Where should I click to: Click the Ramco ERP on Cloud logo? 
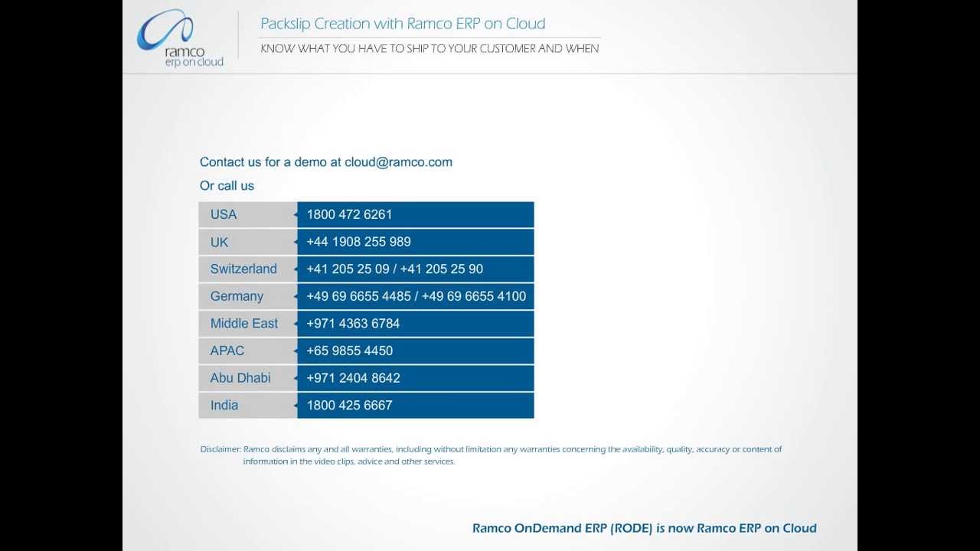(x=181, y=38)
